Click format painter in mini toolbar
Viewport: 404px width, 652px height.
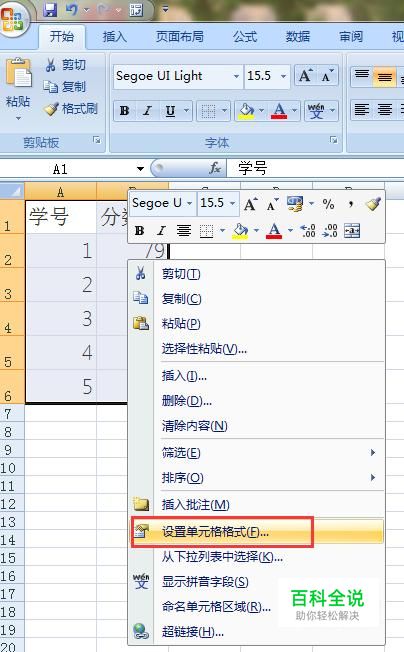tap(373, 204)
